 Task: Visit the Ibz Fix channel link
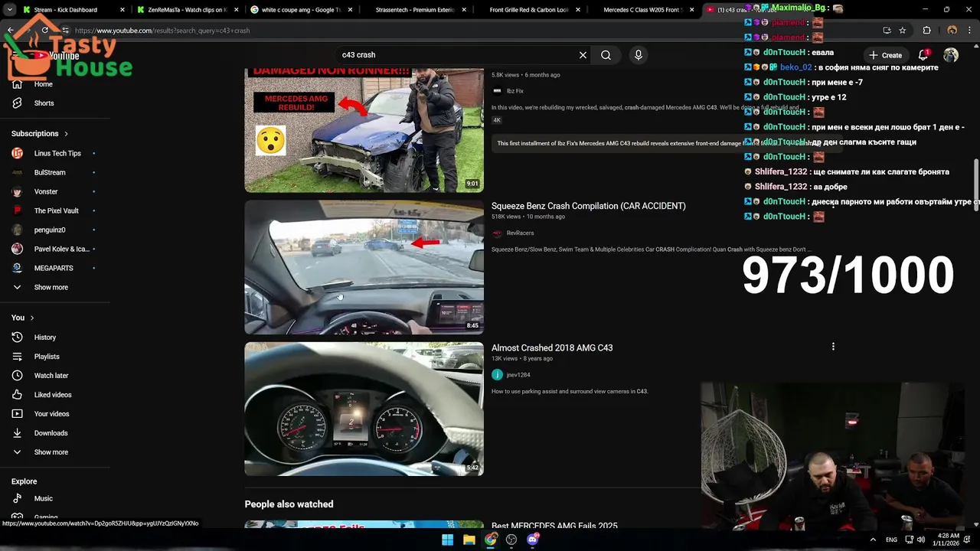tap(514, 91)
